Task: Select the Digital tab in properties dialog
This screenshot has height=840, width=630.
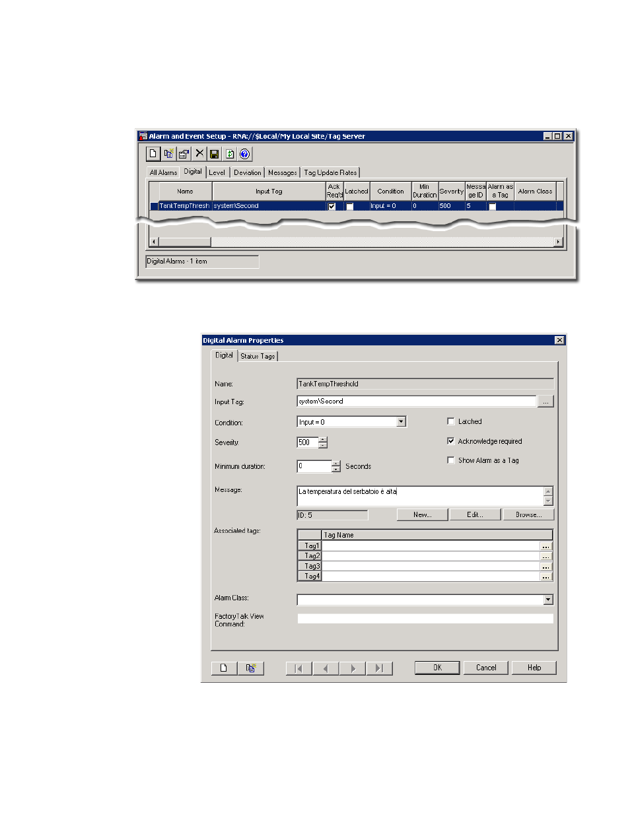Action: click(224, 355)
